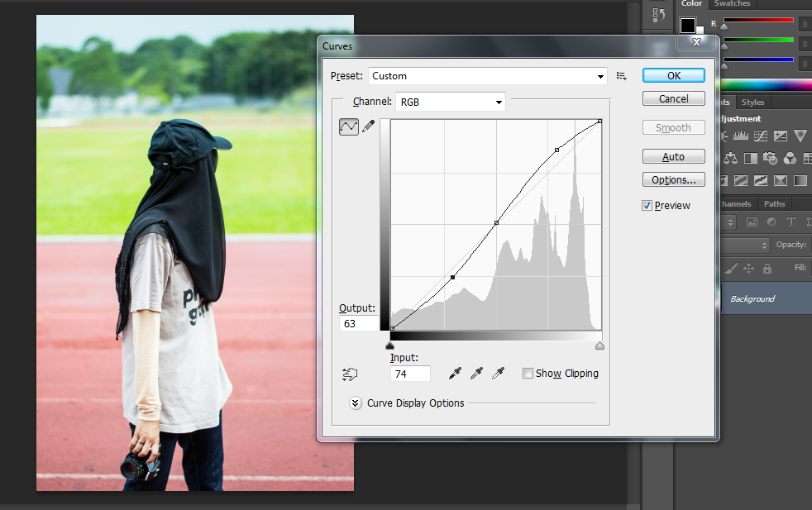Filter layers by type layers
This screenshot has width=812, height=510.
(791, 222)
